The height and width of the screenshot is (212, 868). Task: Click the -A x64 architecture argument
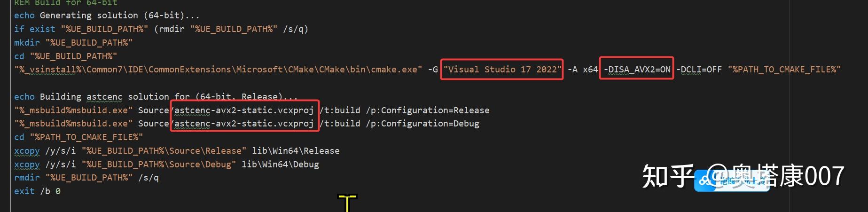583,70
